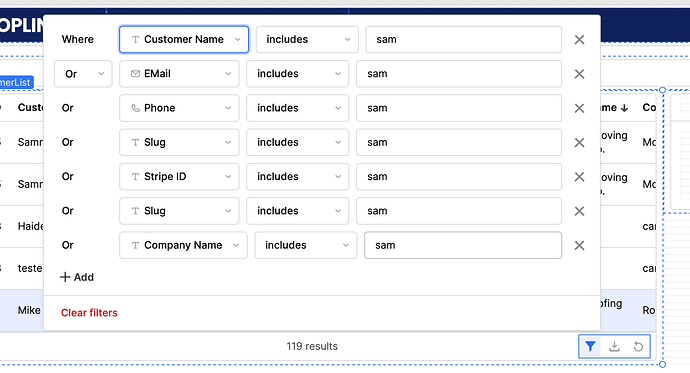
Task: Click the Stripe ID filter value field
Action: pyautogui.click(x=459, y=177)
